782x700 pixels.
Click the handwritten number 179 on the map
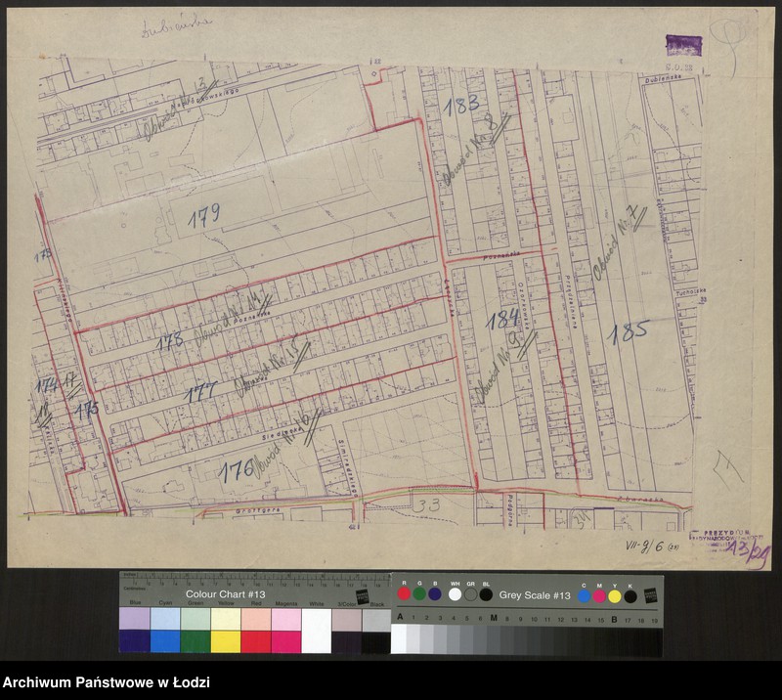(204, 213)
